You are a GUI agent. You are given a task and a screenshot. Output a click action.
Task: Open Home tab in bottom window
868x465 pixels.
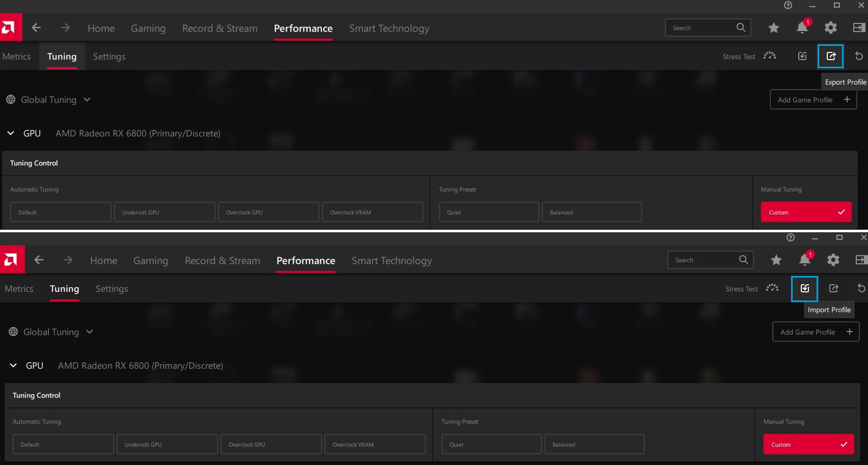(x=103, y=260)
